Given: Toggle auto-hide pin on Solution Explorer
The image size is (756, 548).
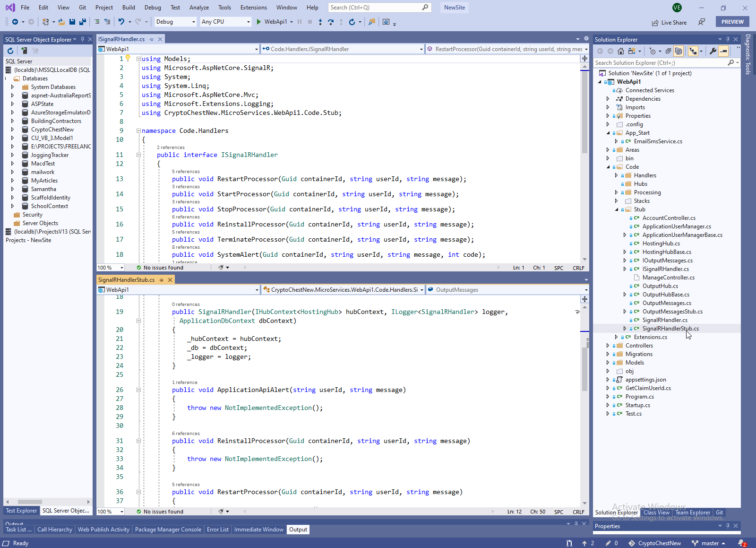Looking at the screenshot, I should [x=728, y=40].
